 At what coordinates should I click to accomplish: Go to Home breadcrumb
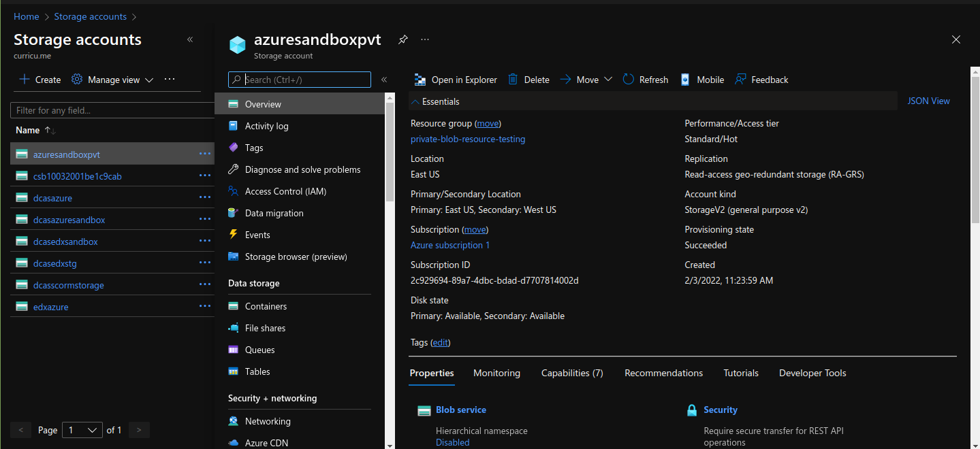pos(27,16)
